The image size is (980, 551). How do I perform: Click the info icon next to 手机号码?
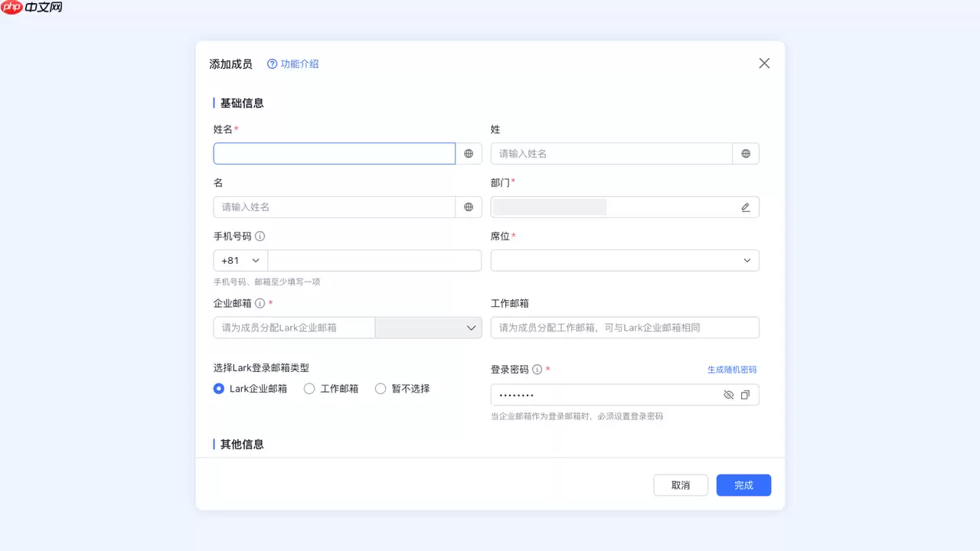260,236
